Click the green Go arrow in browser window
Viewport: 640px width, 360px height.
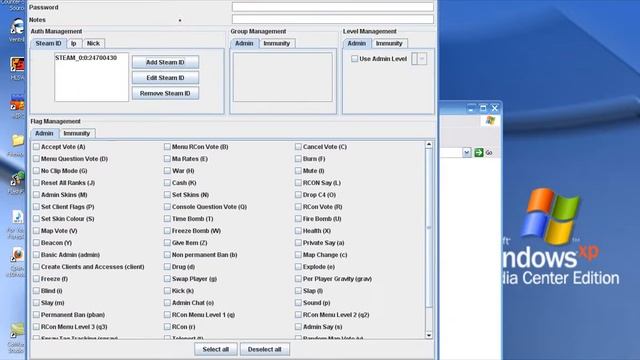[478, 153]
